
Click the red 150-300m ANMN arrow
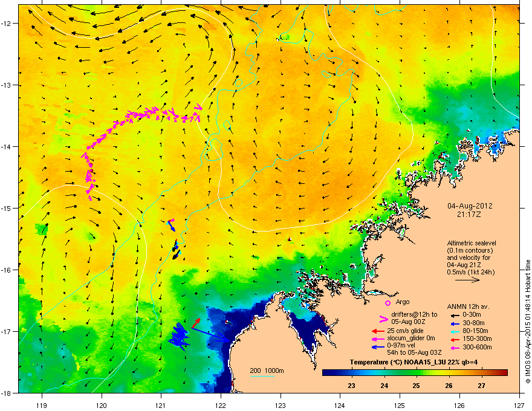coord(455,340)
